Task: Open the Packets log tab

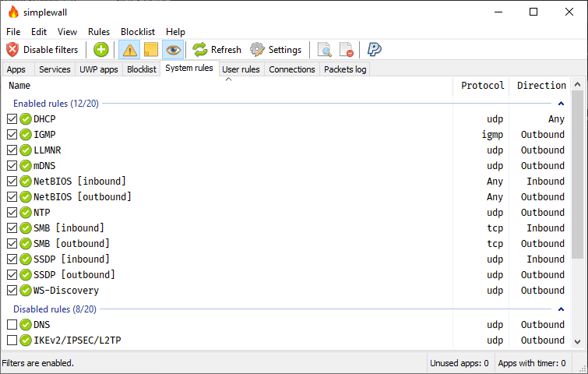Action: 345,69
